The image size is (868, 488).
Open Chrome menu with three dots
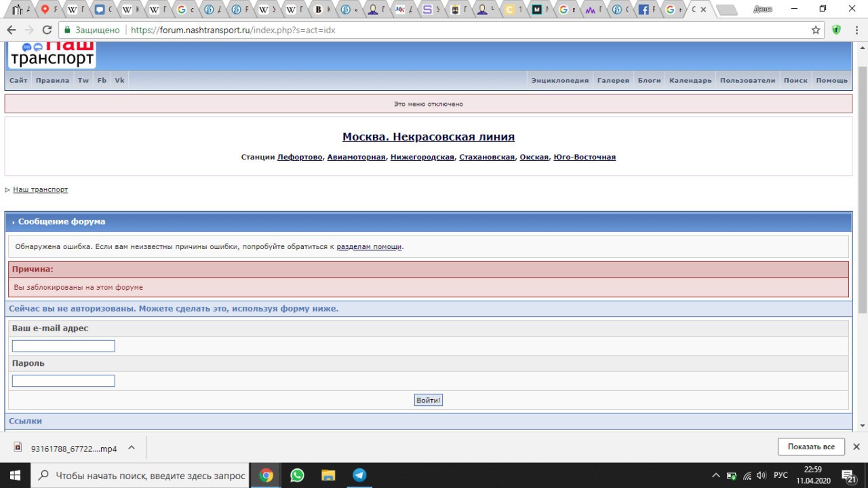856,30
